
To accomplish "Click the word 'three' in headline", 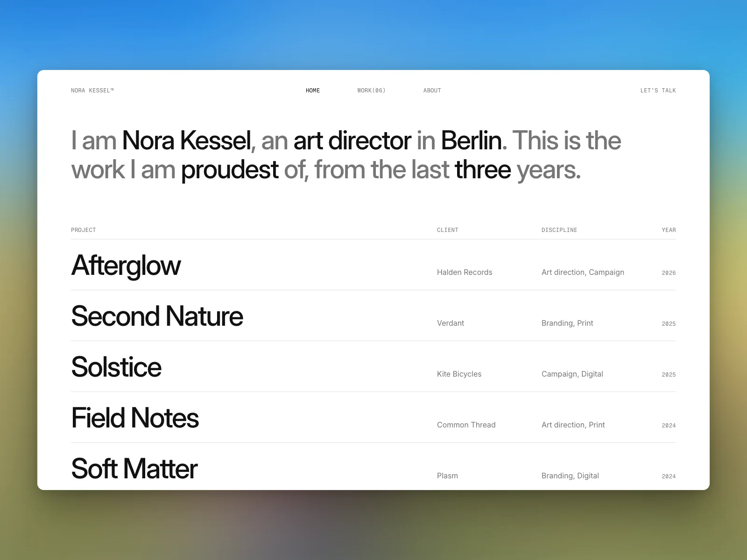I will (x=483, y=169).
